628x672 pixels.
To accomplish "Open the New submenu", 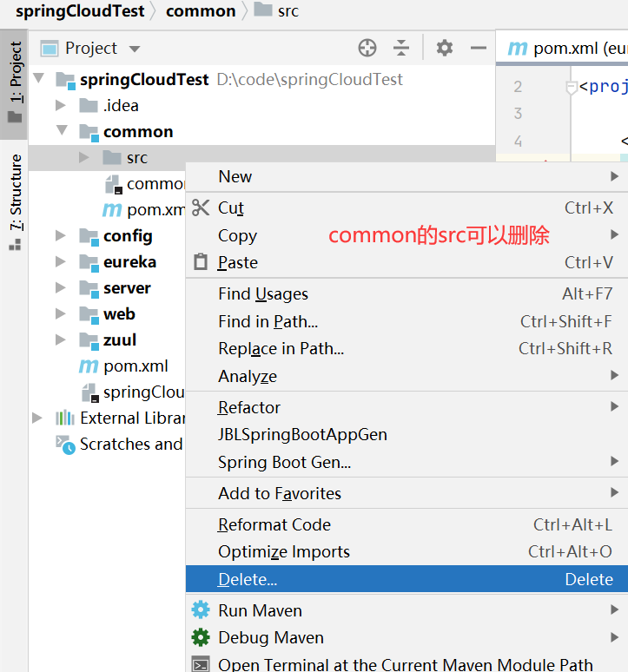I will [407, 176].
